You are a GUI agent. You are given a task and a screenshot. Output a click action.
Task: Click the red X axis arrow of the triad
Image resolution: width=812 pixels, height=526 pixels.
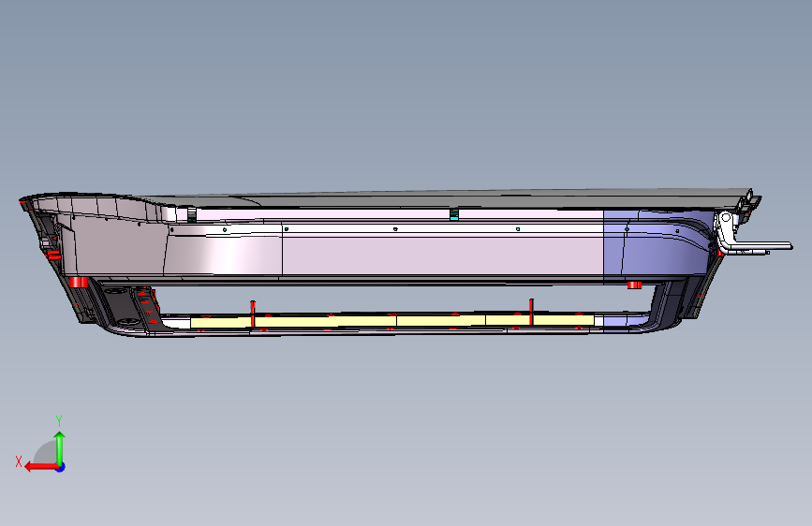(40, 467)
